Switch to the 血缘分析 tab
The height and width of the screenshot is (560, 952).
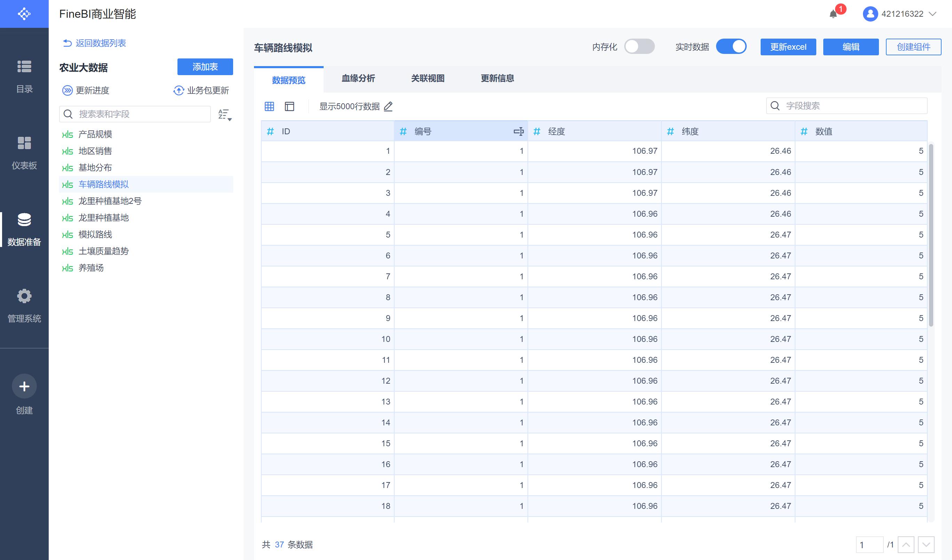[358, 79]
